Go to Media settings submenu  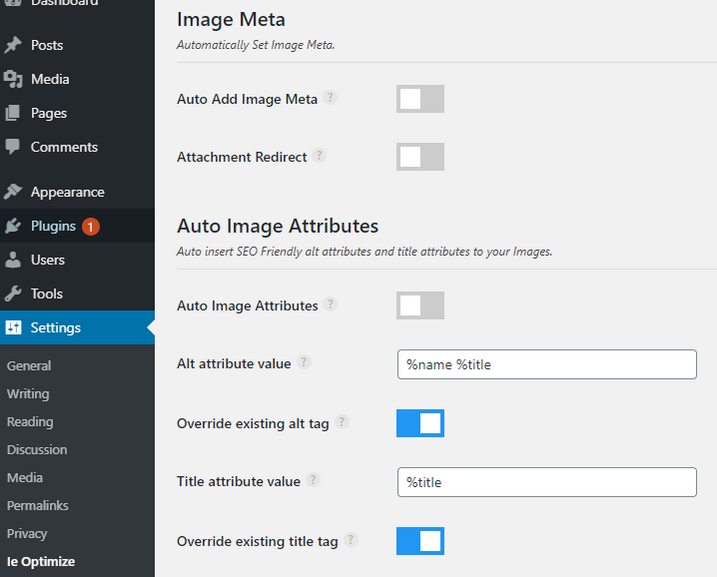pos(25,477)
